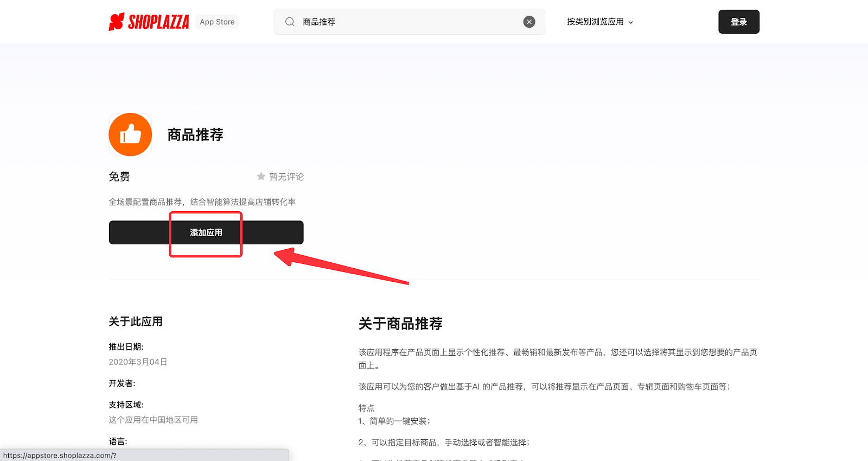Open the App Store label link

click(217, 22)
